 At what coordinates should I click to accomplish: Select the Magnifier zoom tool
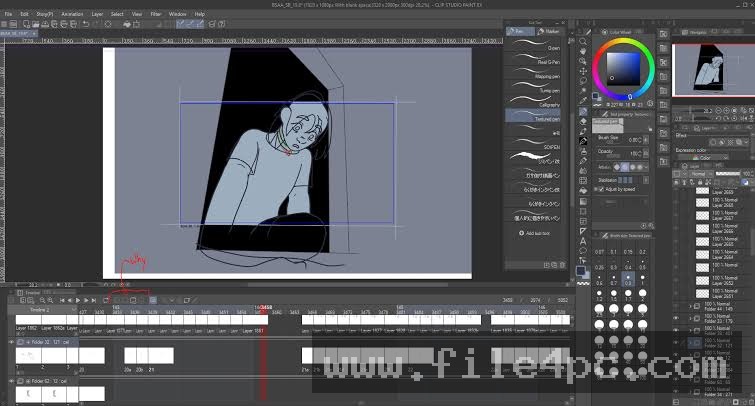[583, 41]
